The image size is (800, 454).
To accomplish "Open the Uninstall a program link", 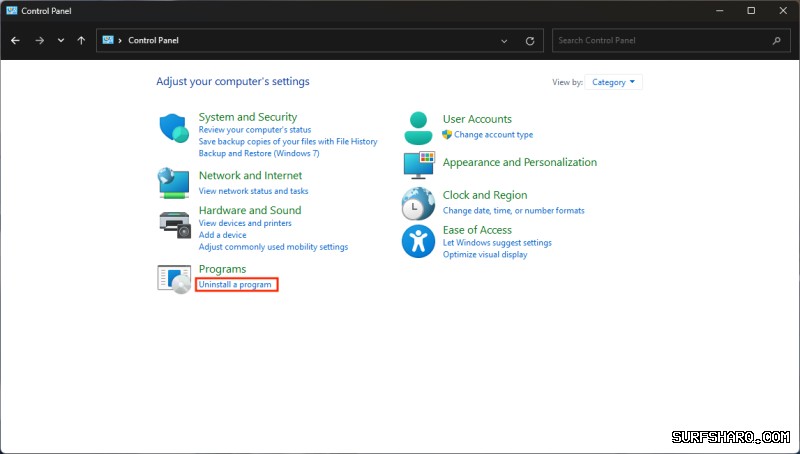I will point(235,285).
